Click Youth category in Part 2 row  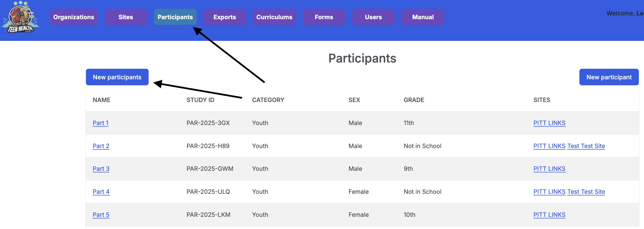pos(260,146)
